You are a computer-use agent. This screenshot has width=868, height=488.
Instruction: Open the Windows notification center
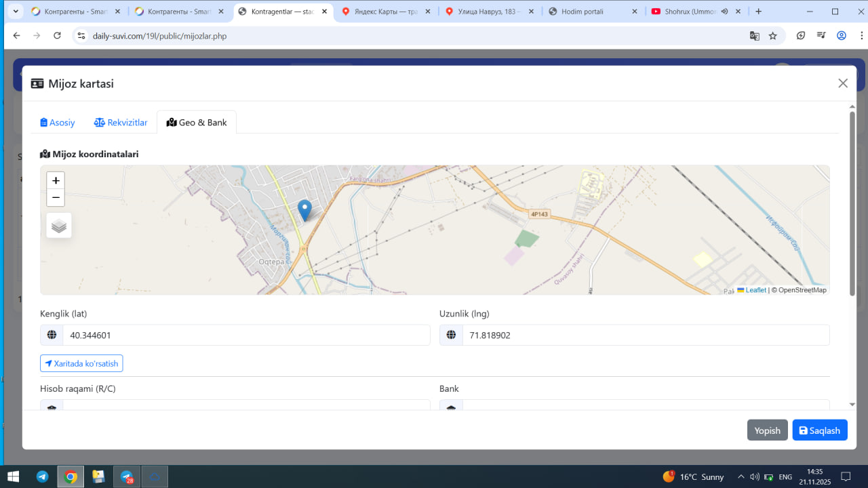tap(846, 476)
